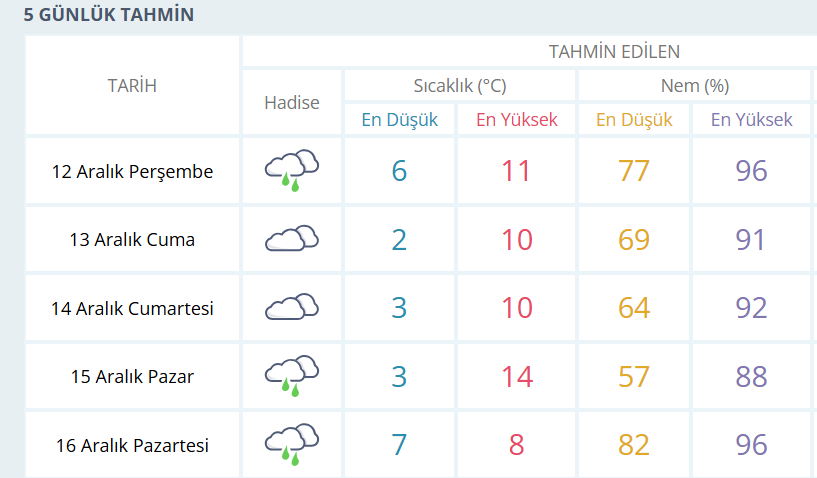The height and width of the screenshot is (478, 817).
Task: Click the lowest humidity value 57
Action: (x=634, y=376)
